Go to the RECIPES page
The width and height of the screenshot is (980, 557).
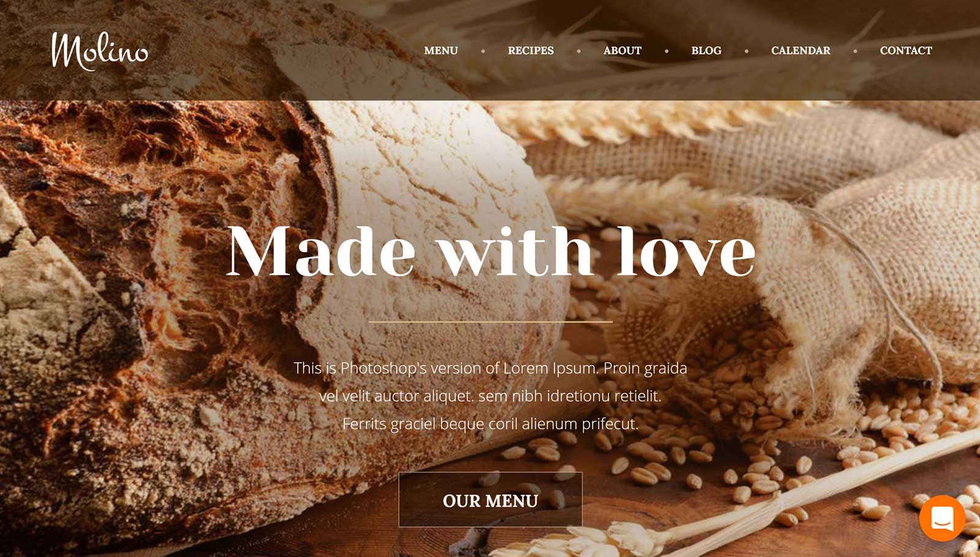530,51
